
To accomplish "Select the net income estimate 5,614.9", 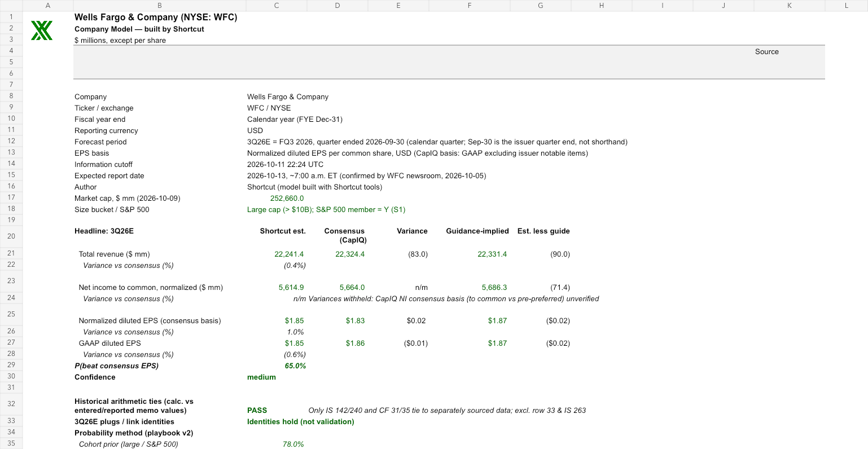I will pyautogui.click(x=291, y=287).
